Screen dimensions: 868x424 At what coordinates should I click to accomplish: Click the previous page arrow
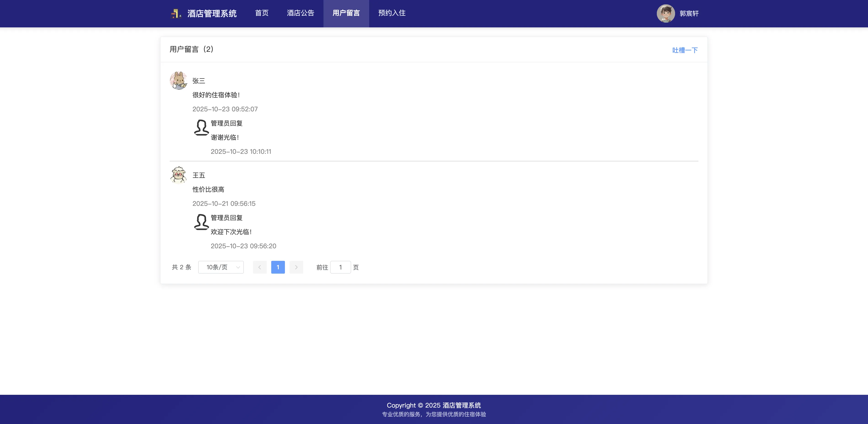click(x=259, y=267)
